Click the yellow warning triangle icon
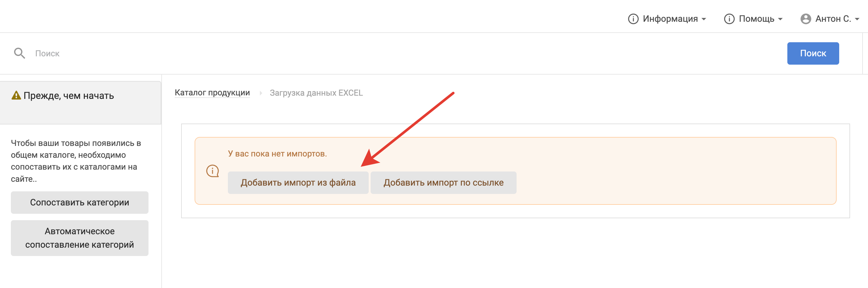868x288 pixels. click(x=16, y=95)
